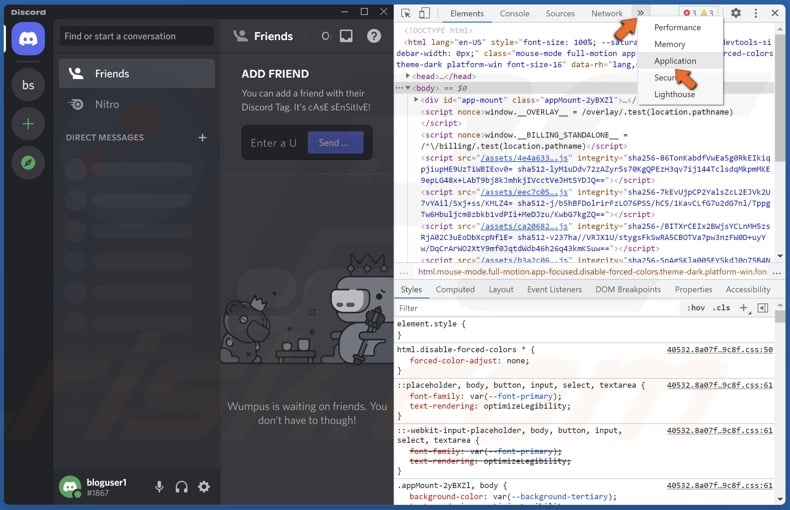Toggle the .cls classes button
The width and height of the screenshot is (790, 510).
721,308
